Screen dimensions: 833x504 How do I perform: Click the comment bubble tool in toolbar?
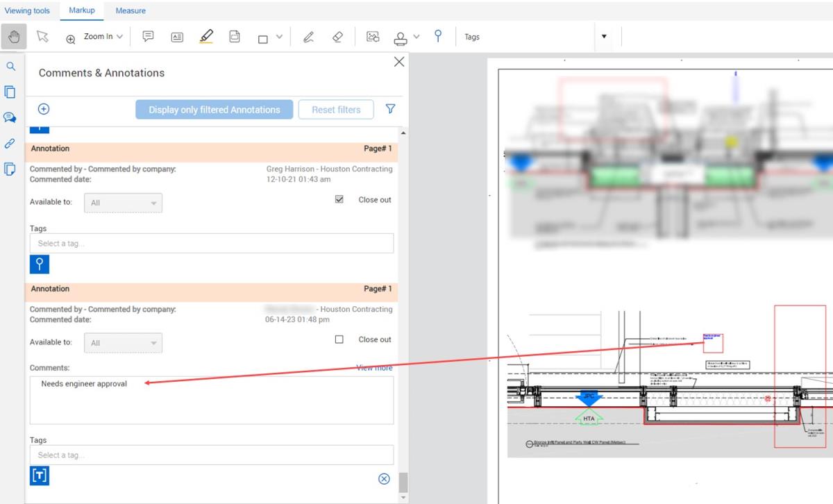[148, 37]
